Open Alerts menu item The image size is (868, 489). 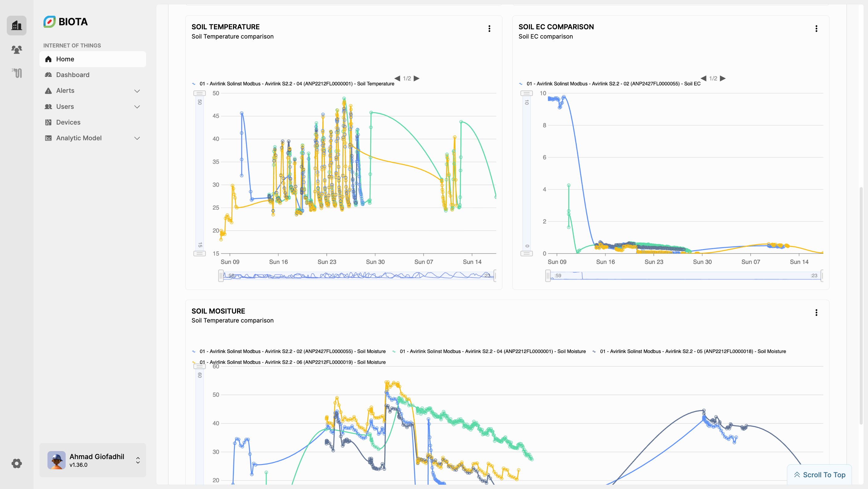click(93, 91)
